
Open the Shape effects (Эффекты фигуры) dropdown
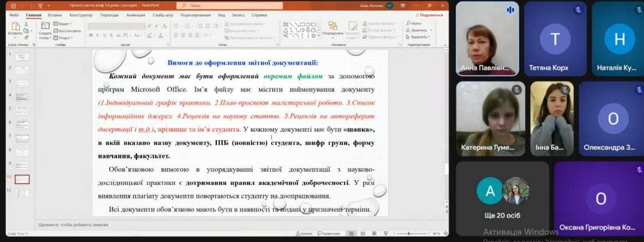click(x=379, y=37)
